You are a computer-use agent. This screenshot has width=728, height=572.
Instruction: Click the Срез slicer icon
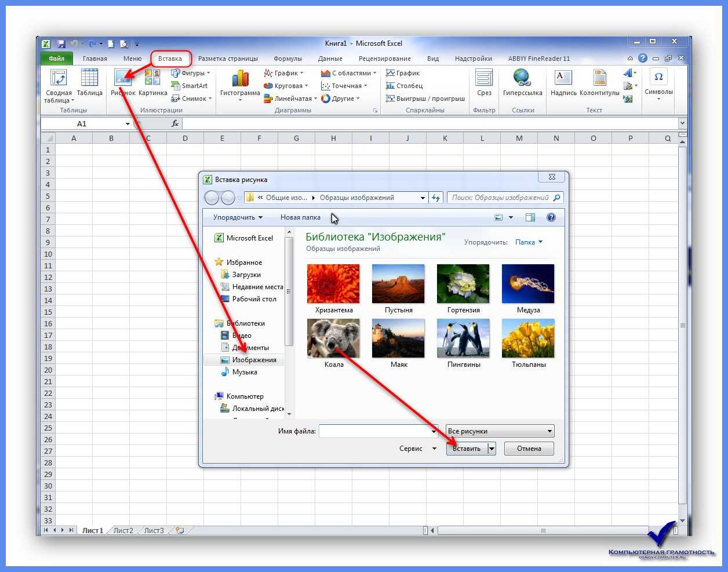[484, 78]
